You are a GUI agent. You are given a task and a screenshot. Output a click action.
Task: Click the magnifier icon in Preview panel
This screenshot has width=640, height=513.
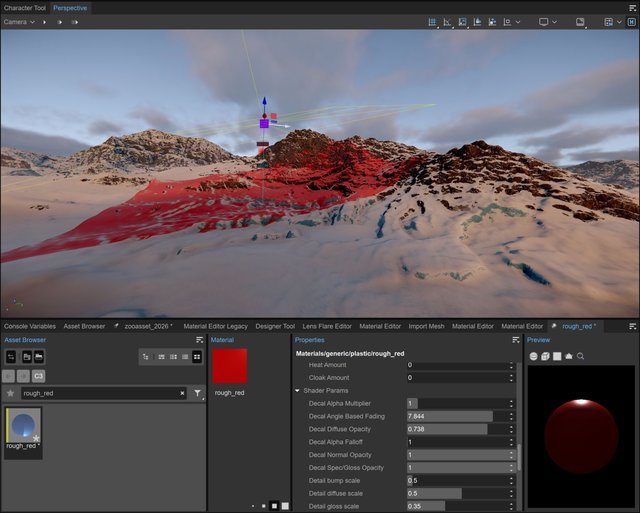(x=581, y=356)
